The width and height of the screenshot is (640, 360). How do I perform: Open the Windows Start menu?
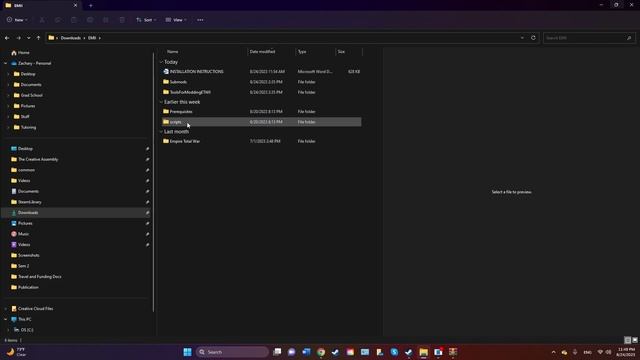[187, 352]
